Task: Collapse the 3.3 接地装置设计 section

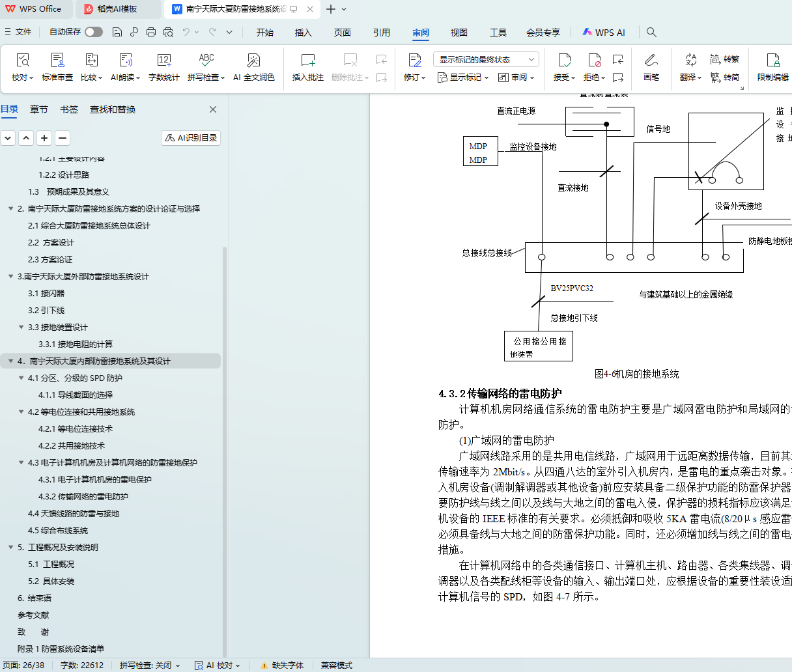Action: click(21, 328)
